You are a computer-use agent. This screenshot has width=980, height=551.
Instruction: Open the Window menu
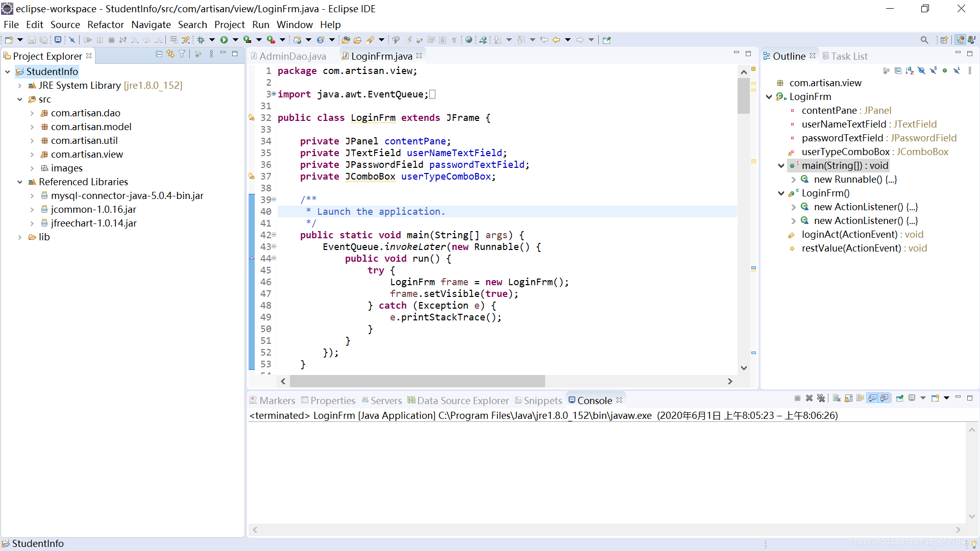pyautogui.click(x=295, y=24)
